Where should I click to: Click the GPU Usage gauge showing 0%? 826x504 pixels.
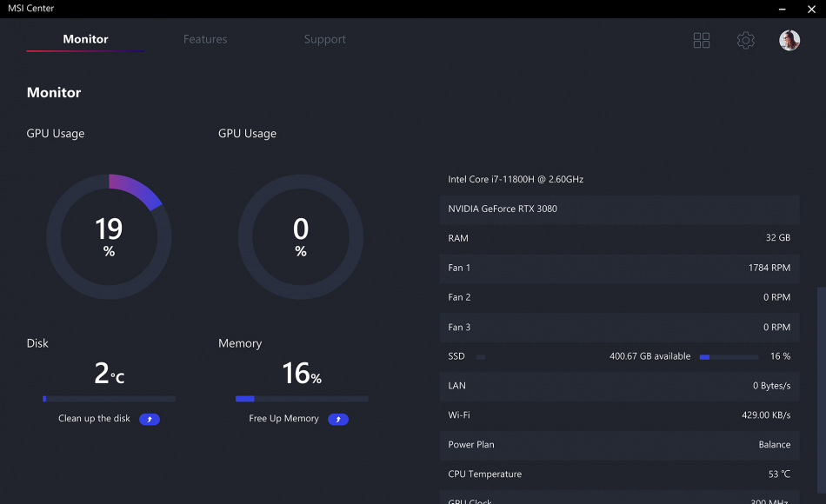click(x=301, y=236)
